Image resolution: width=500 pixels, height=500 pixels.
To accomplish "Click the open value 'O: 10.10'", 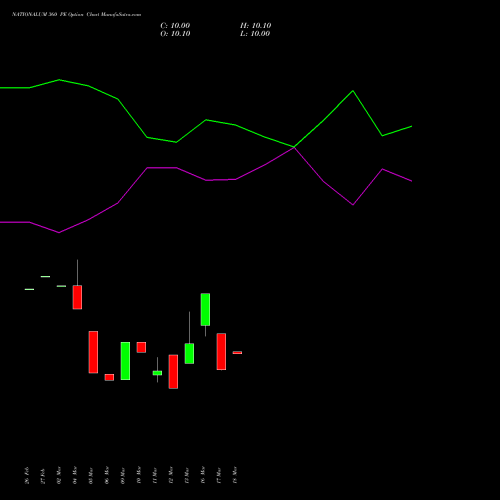I will coord(175,34).
